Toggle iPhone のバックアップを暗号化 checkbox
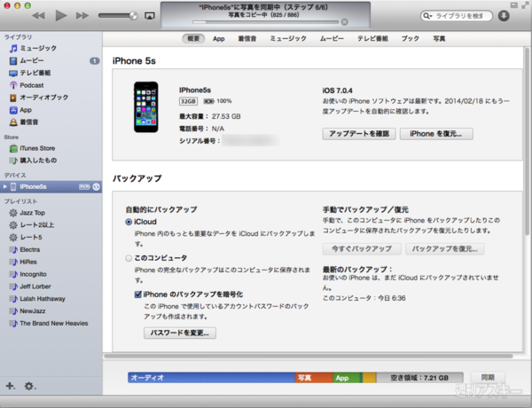Viewport: 532px width, 408px height. pyautogui.click(x=137, y=294)
